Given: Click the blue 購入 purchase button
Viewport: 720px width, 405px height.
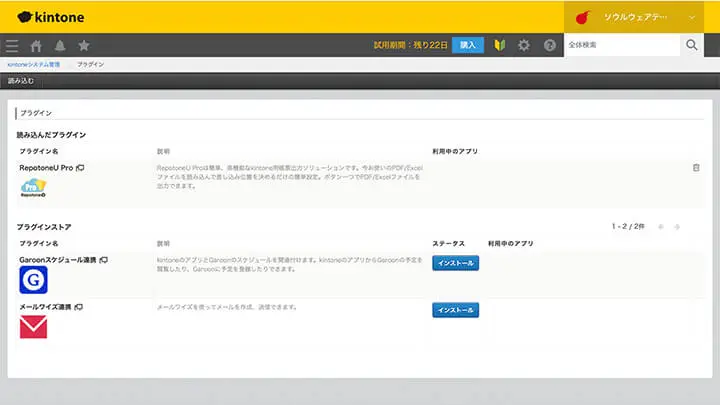Looking at the screenshot, I should pos(467,45).
